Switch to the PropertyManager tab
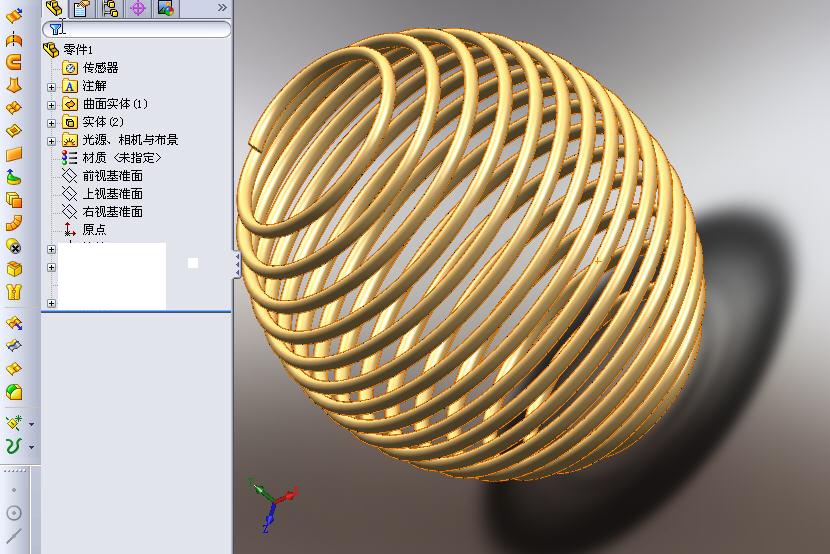Screen dimensions: 830x554 [x=82, y=8]
